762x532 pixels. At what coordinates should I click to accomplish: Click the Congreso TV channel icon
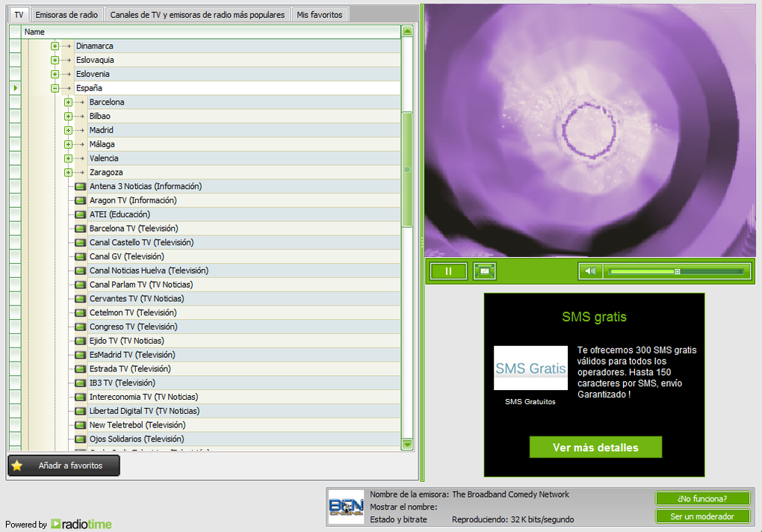(x=80, y=327)
